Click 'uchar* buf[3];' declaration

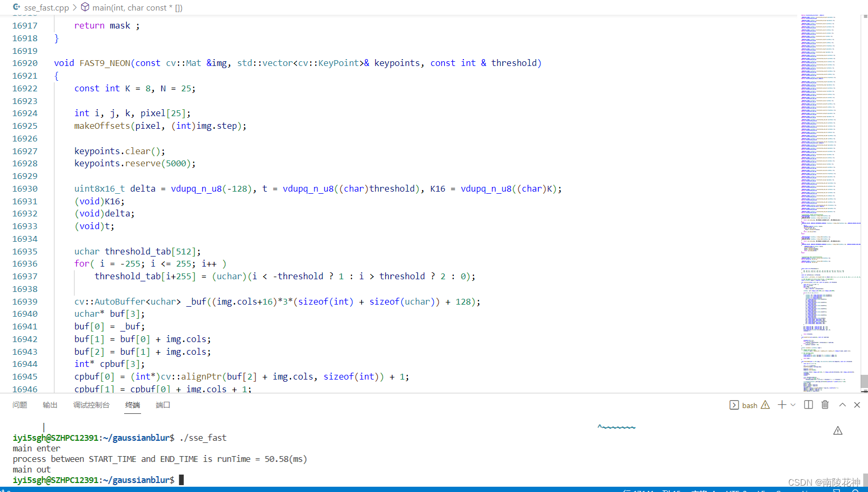[109, 314]
